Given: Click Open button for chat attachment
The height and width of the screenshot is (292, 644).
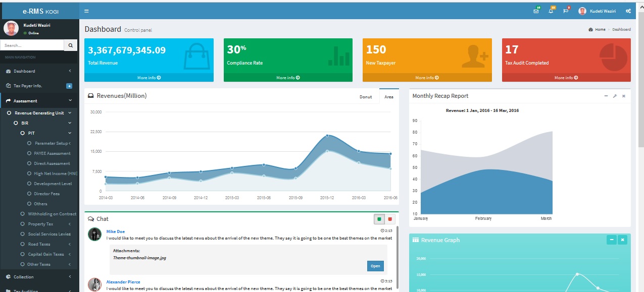Looking at the screenshot, I should pyautogui.click(x=375, y=266).
